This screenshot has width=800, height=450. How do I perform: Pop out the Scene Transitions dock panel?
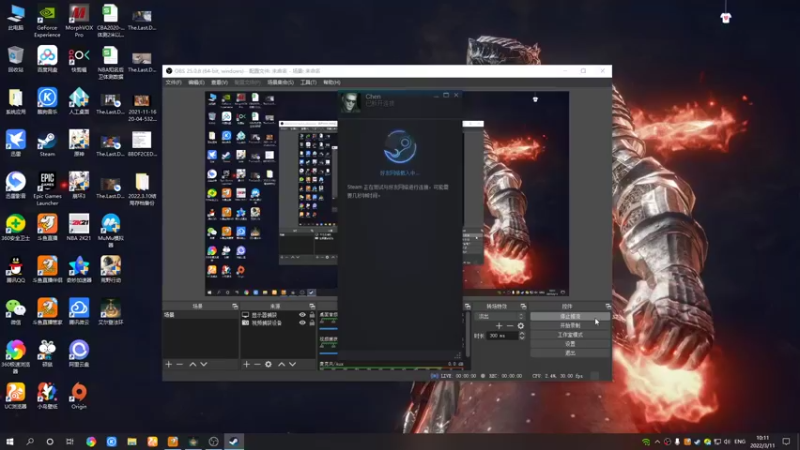tap(523, 306)
